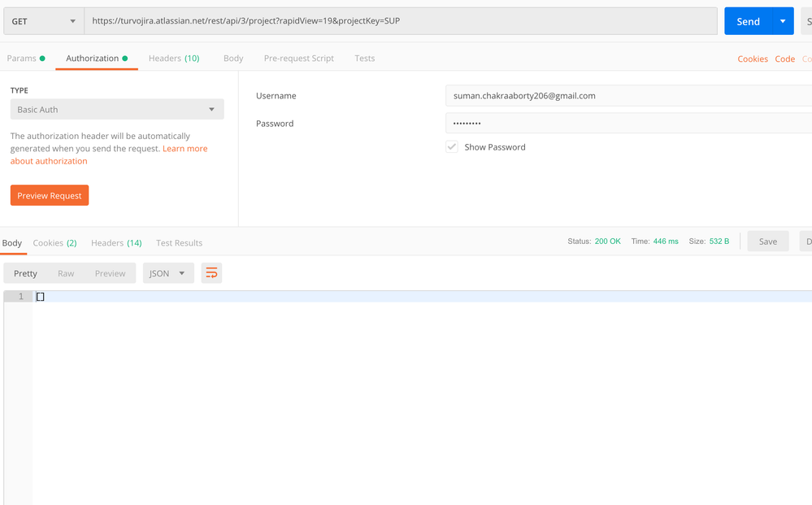Image resolution: width=812 pixels, height=505 pixels.
Task: Select the Raw response view
Action: (x=66, y=273)
